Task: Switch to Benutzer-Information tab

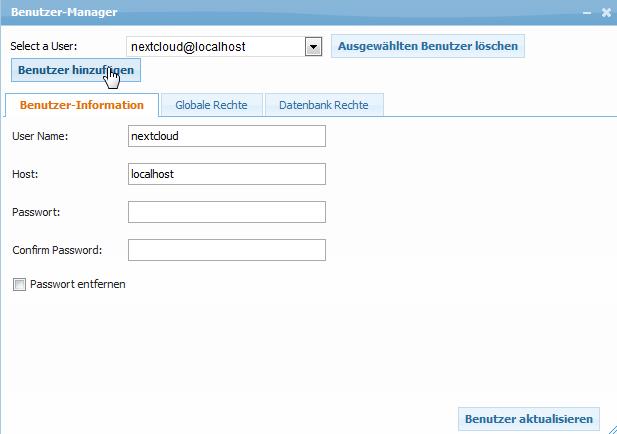Action: tap(81, 105)
